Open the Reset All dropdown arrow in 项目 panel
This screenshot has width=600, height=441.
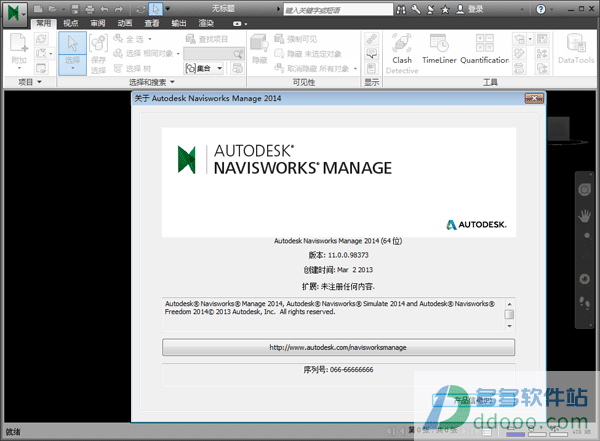pyautogui.click(x=51, y=53)
